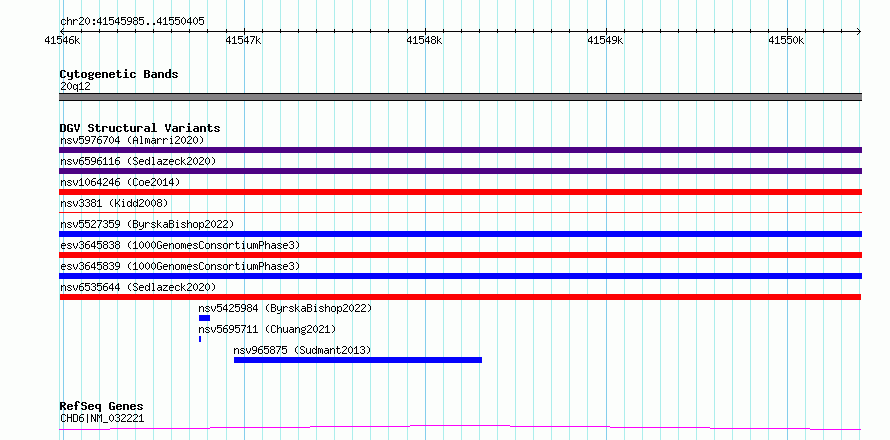Select the Cytogenetic Bands track title
The height and width of the screenshot is (440, 890).
tap(119, 74)
